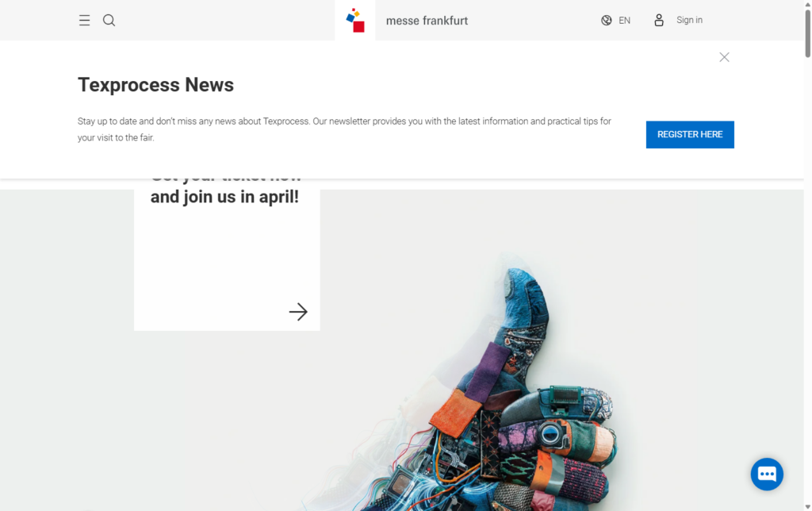The height and width of the screenshot is (511, 812).
Task: Click the globe language icon
Action: coord(607,20)
